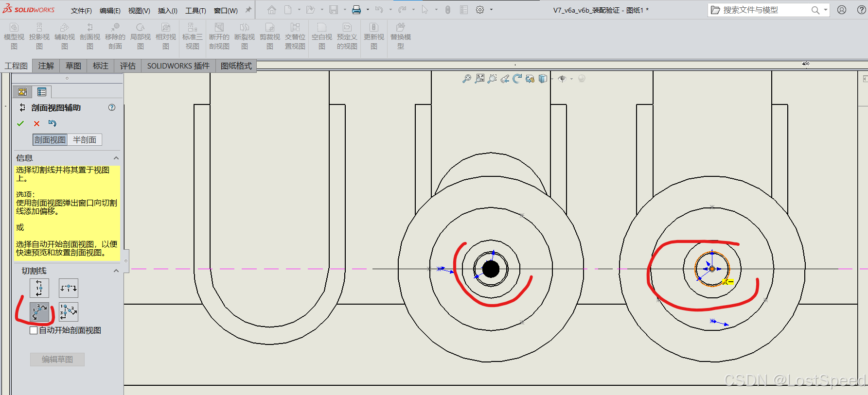868x395 pixels.
Task: Click the Select cursor icon
Action: [x=425, y=10]
